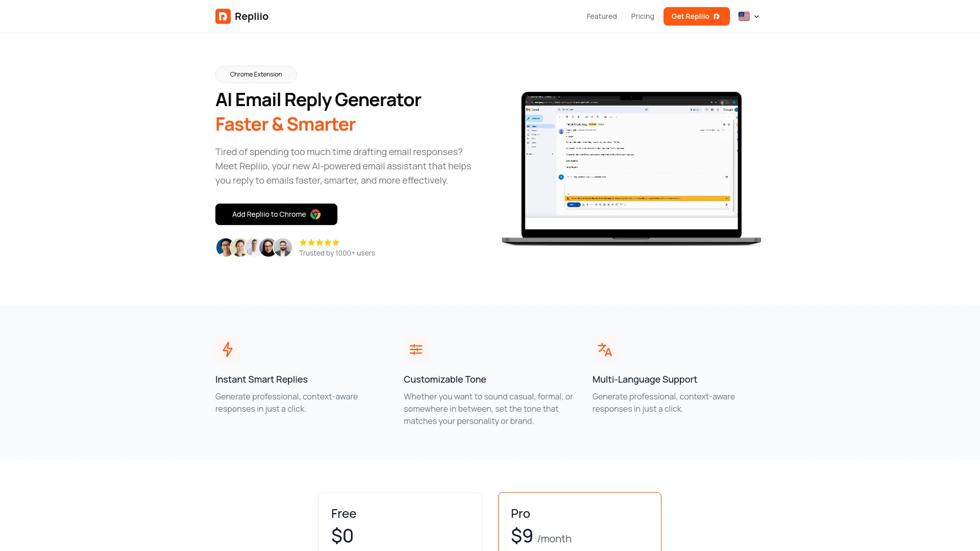Viewport: 980px width, 551px height.
Task: Open the language chevron dropdown menu
Action: pos(756,16)
